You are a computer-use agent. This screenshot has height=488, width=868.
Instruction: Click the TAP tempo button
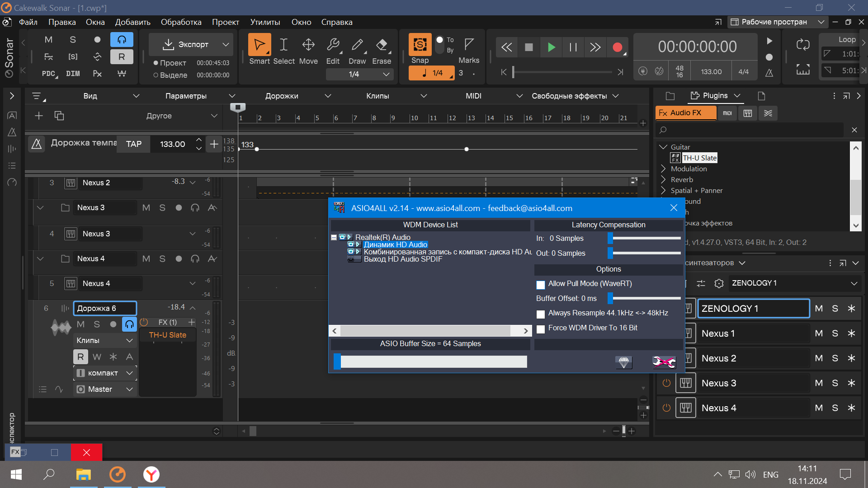point(133,144)
